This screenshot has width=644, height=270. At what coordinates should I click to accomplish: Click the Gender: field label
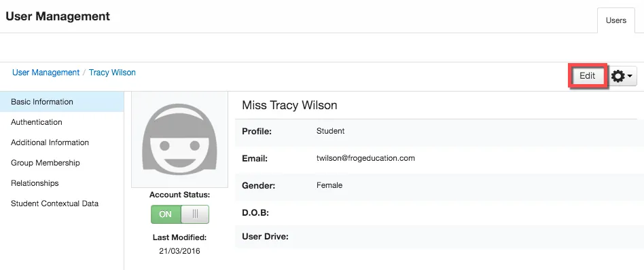point(258,185)
